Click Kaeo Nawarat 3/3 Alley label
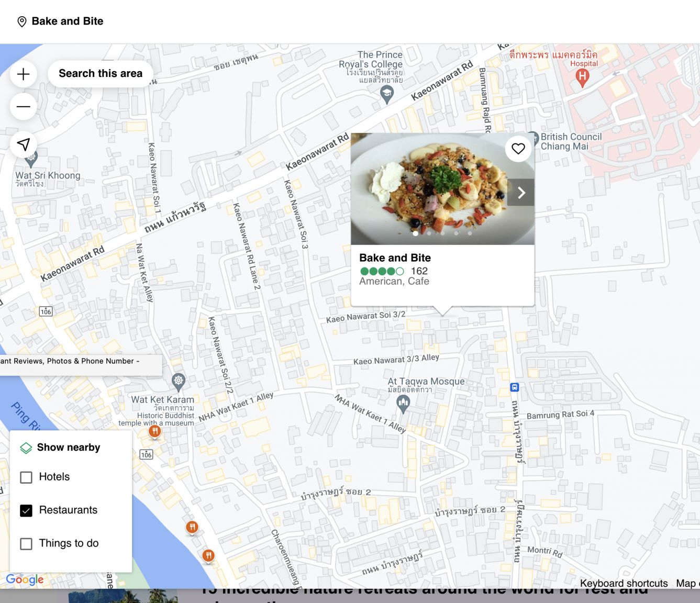This screenshot has width=700, height=603. [396, 360]
